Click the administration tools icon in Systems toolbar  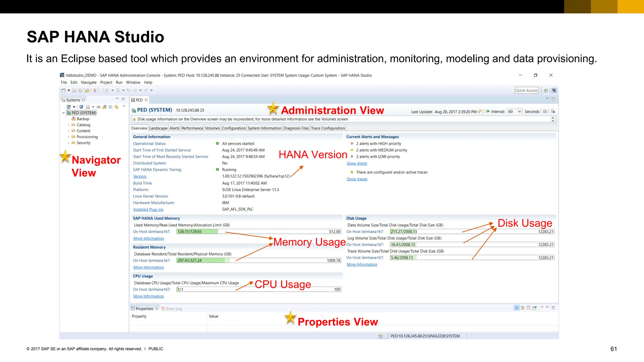point(88,107)
